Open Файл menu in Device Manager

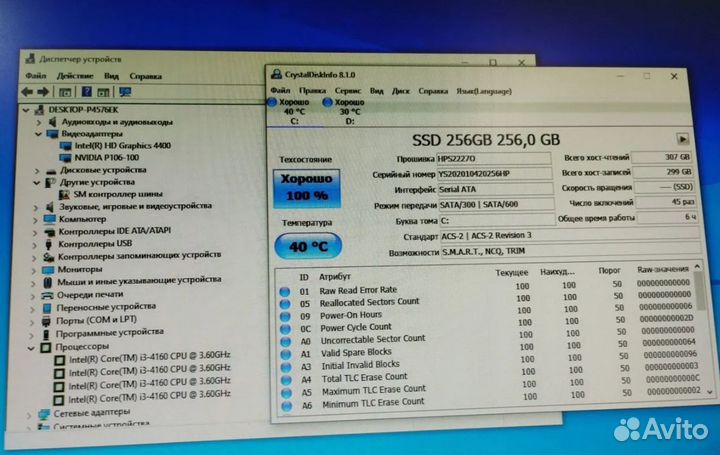(36, 76)
